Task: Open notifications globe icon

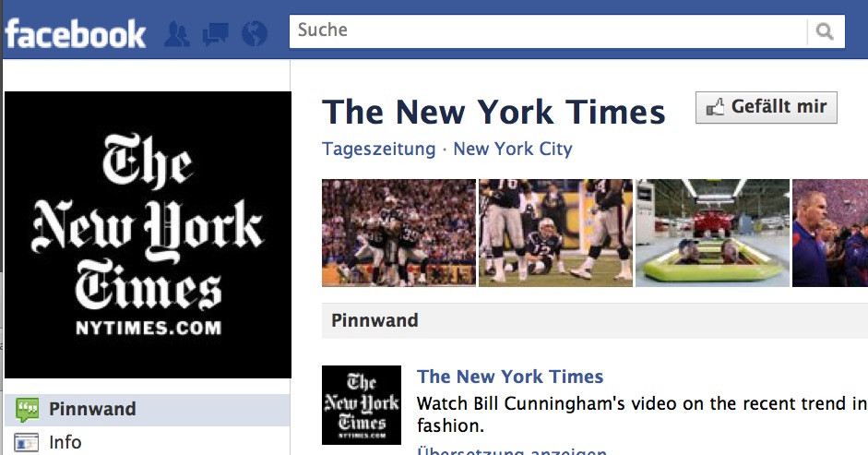Action: point(255,34)
